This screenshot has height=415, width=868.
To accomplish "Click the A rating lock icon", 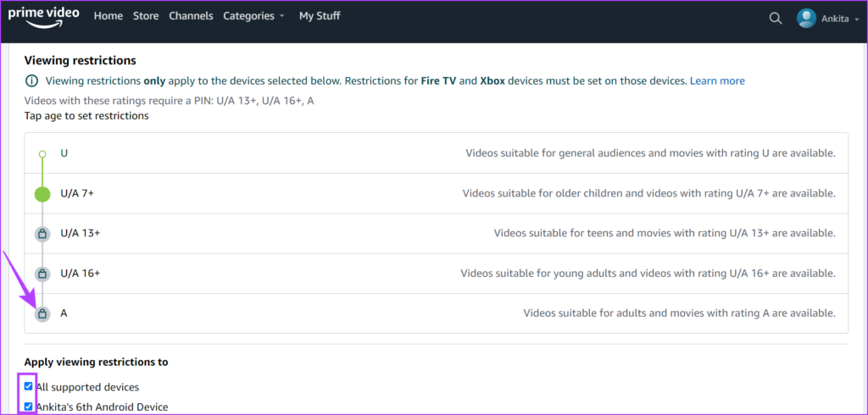I will [x=42, y=313].
